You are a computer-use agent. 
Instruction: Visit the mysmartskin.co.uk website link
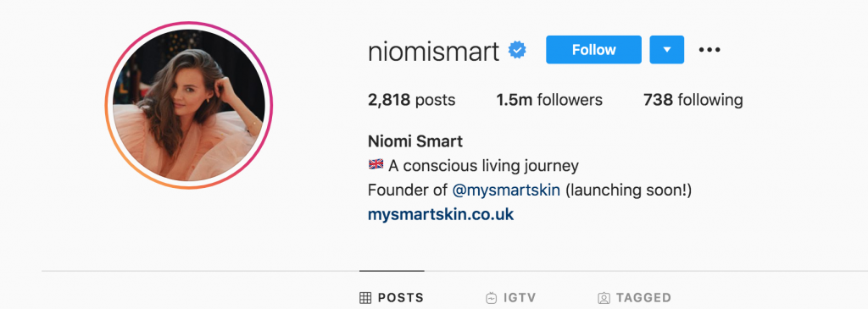(x=441, y=214)
